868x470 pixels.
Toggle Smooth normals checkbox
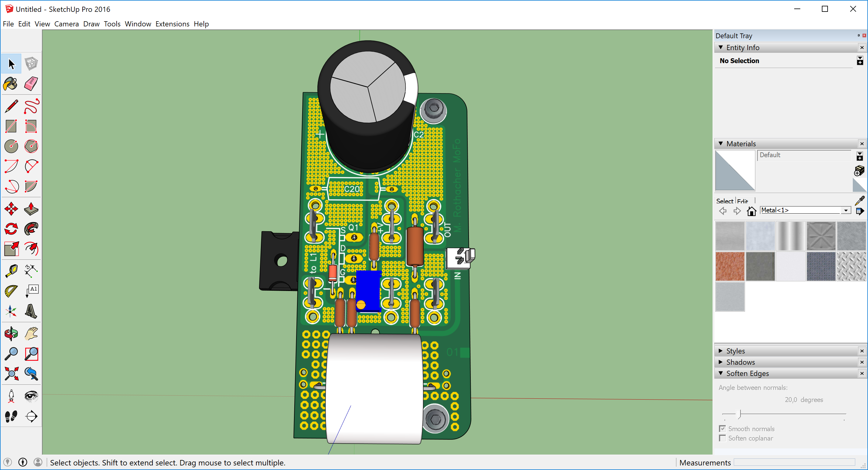tap(723, 429)
